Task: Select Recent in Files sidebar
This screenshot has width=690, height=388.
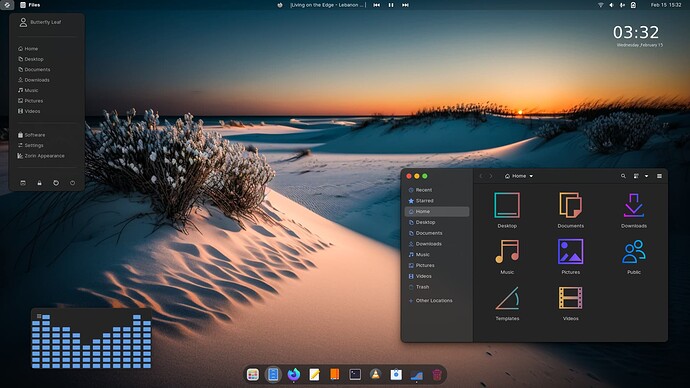Action: 437,190
